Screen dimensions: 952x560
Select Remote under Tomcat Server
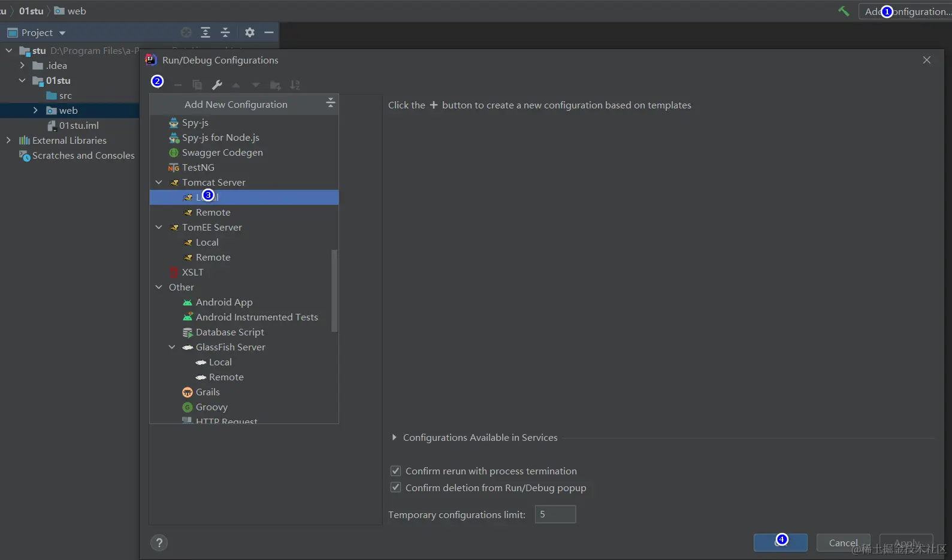(x=244, y=212)
